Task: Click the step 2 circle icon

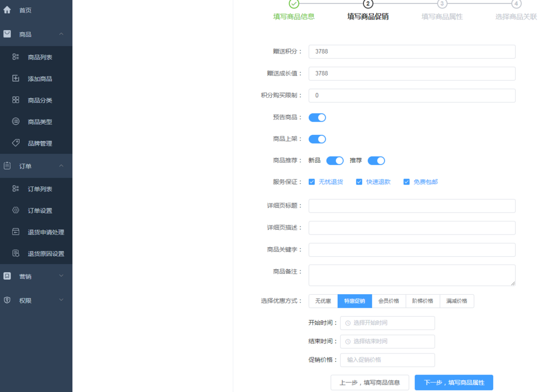Action: coord(368,4)
